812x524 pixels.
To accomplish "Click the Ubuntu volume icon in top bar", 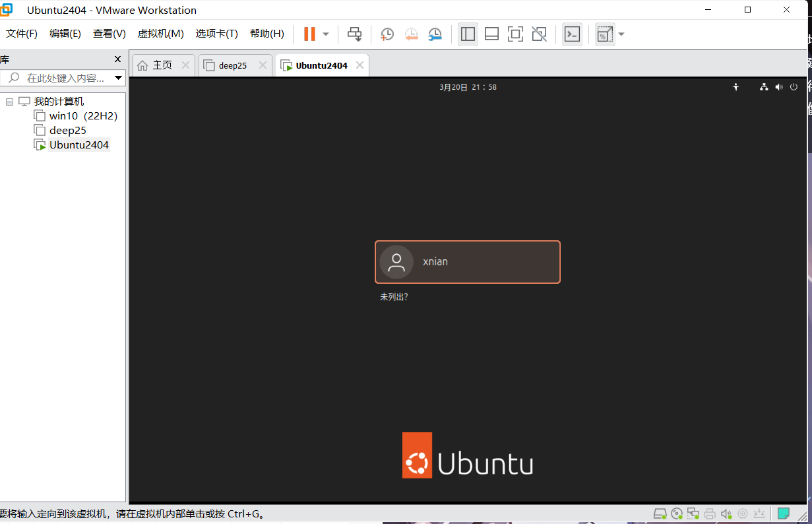I will point(779,87).
